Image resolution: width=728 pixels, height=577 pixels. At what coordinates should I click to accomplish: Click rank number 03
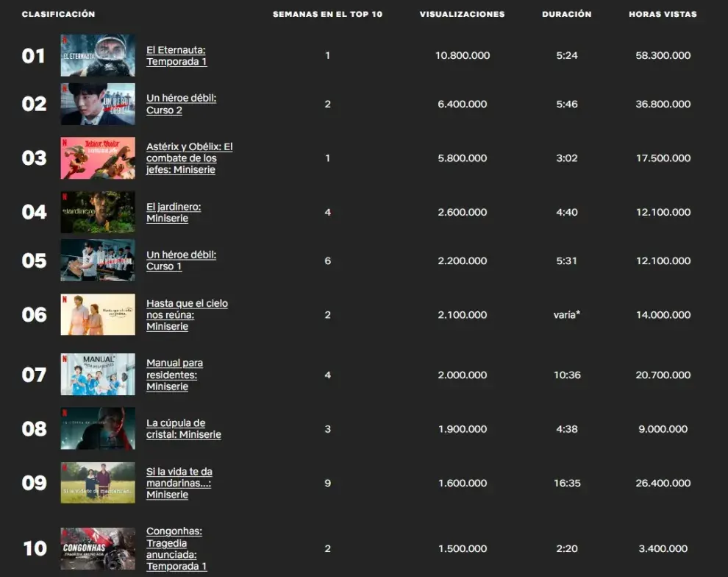(34, 158)
